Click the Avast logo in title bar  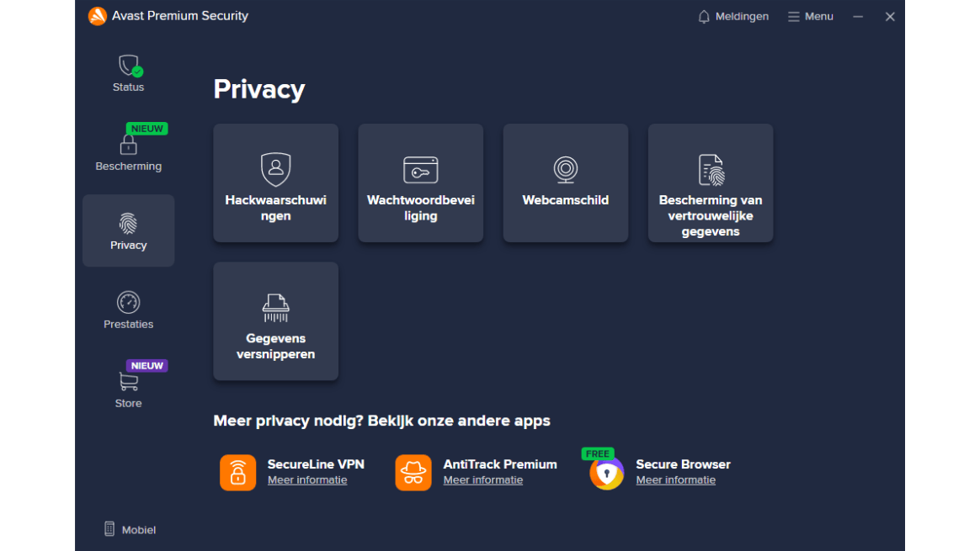98,16
